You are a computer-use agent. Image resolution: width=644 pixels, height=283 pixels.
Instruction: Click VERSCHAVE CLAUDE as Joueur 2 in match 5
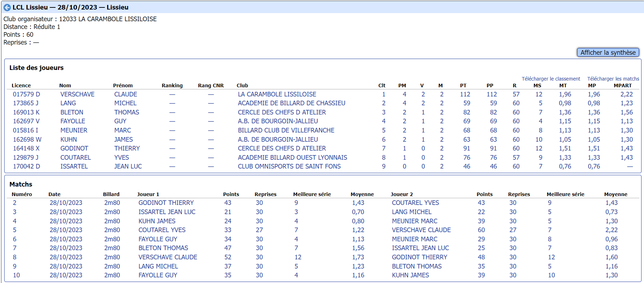click(x=421, y=230)
